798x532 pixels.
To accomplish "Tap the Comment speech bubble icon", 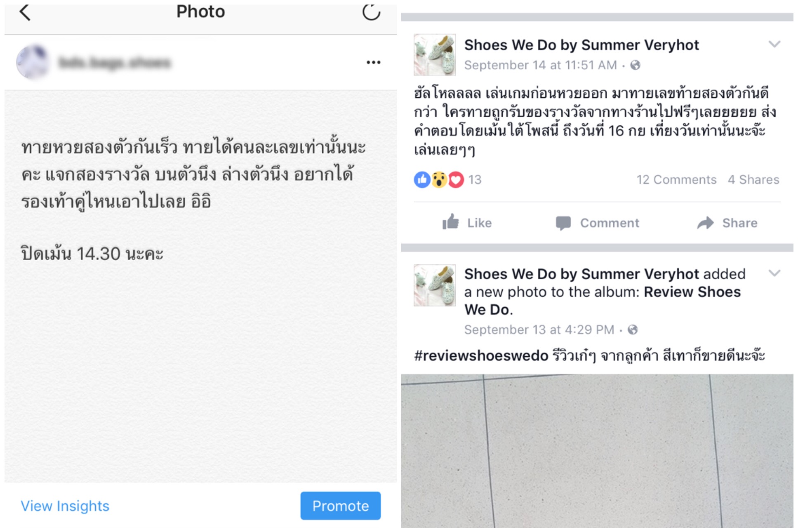I will 563,223.
